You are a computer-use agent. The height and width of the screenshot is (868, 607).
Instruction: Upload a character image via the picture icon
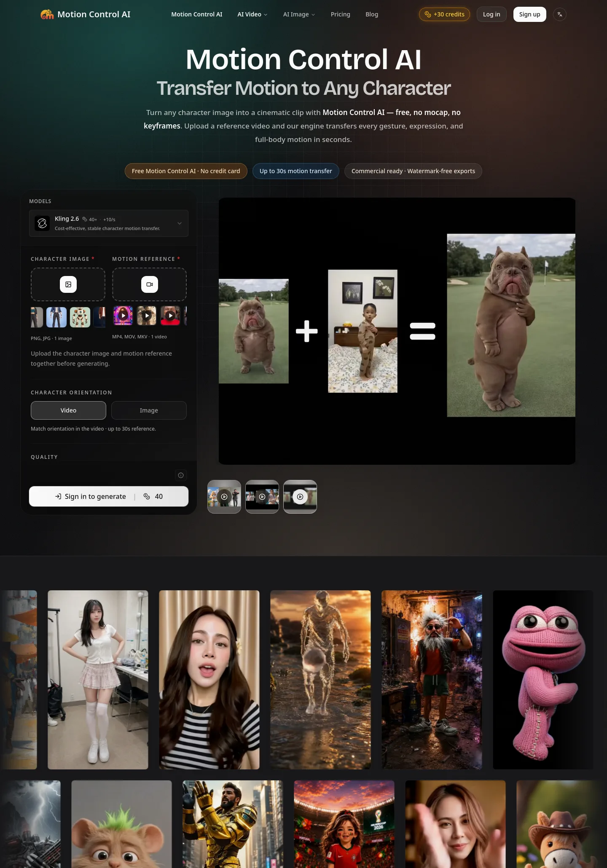coord(68,284)
